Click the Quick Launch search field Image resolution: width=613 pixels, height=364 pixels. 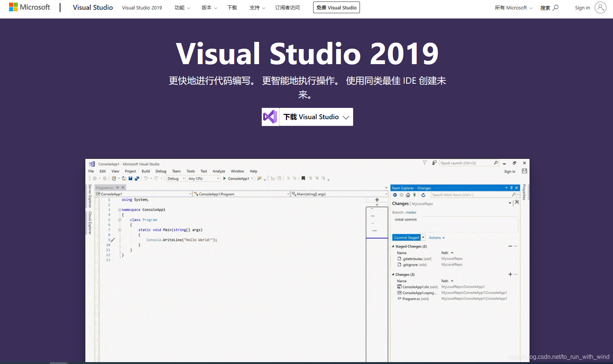[469, 163]
